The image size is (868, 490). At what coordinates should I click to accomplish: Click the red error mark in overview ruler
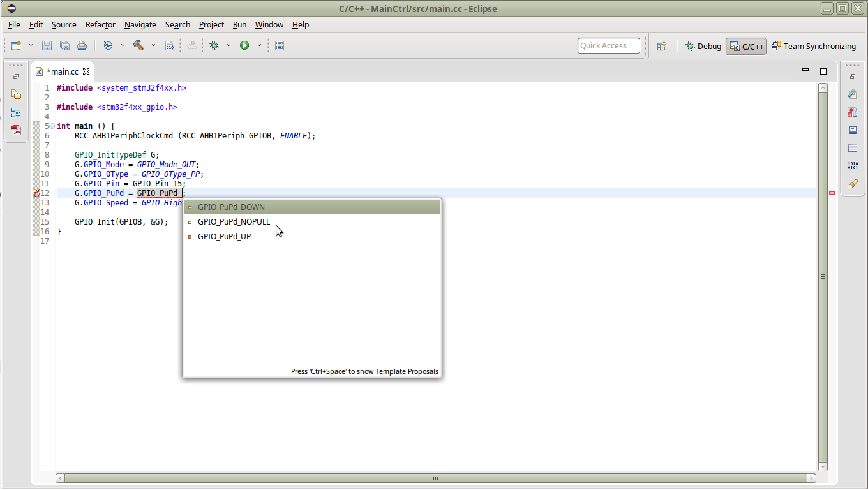pyautogui.click(x=832, y=193)
